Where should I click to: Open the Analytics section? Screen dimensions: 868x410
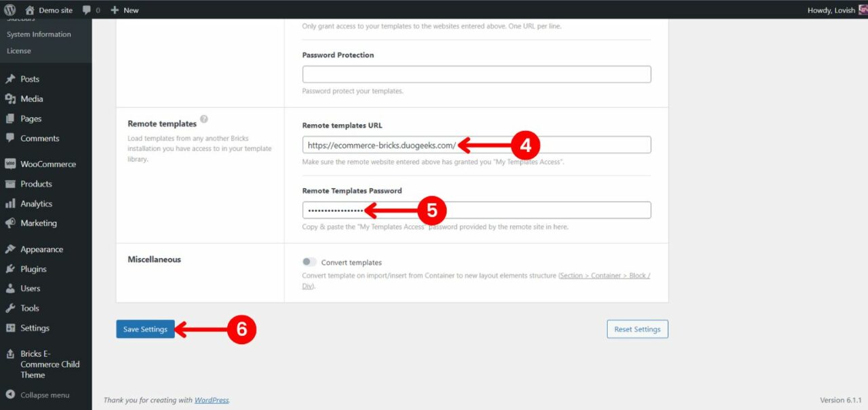click(x=36, y=203)
